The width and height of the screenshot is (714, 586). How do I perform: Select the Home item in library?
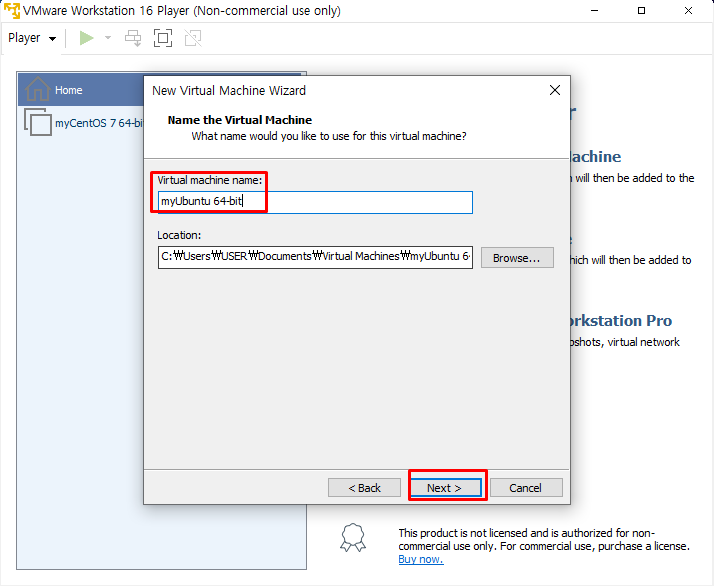81,90
